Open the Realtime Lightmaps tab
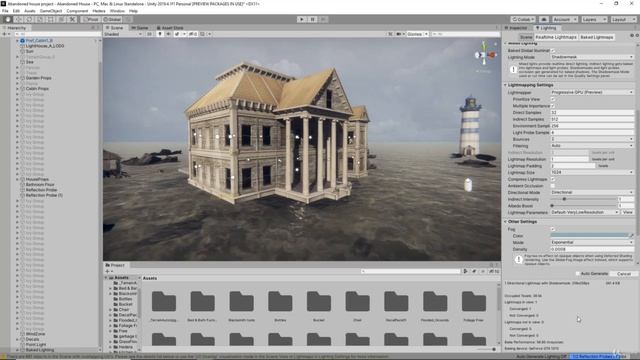 [556, 37]
